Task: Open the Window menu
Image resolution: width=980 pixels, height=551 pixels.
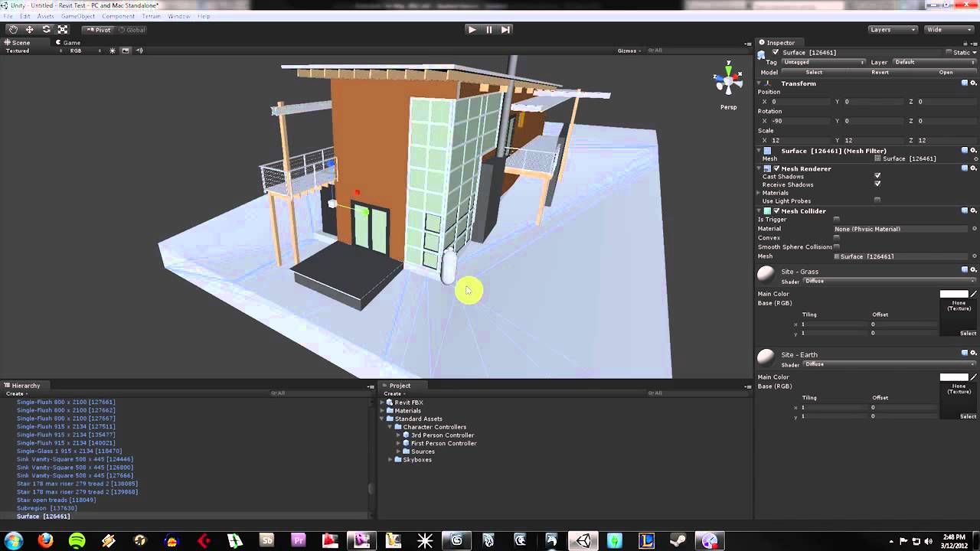Action: point(179,16)
